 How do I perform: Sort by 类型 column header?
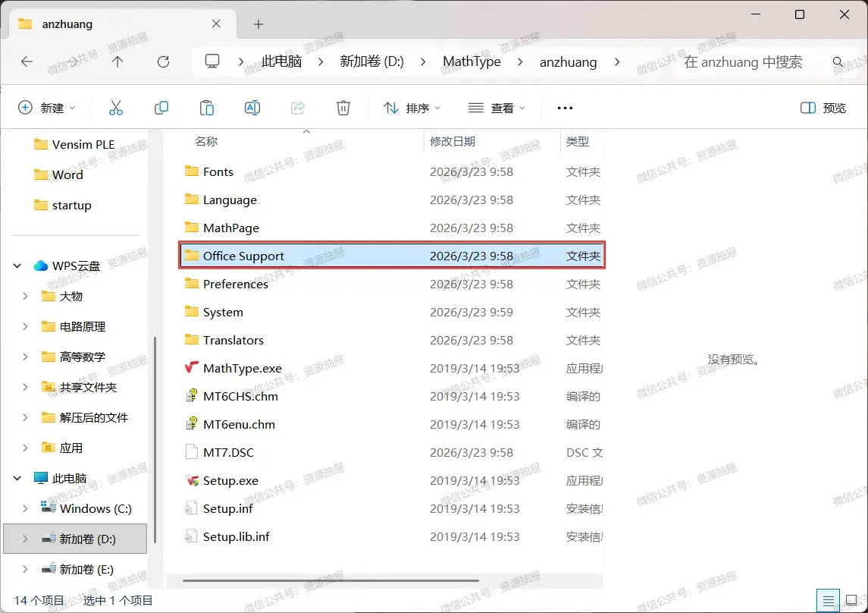coord(578,142)
